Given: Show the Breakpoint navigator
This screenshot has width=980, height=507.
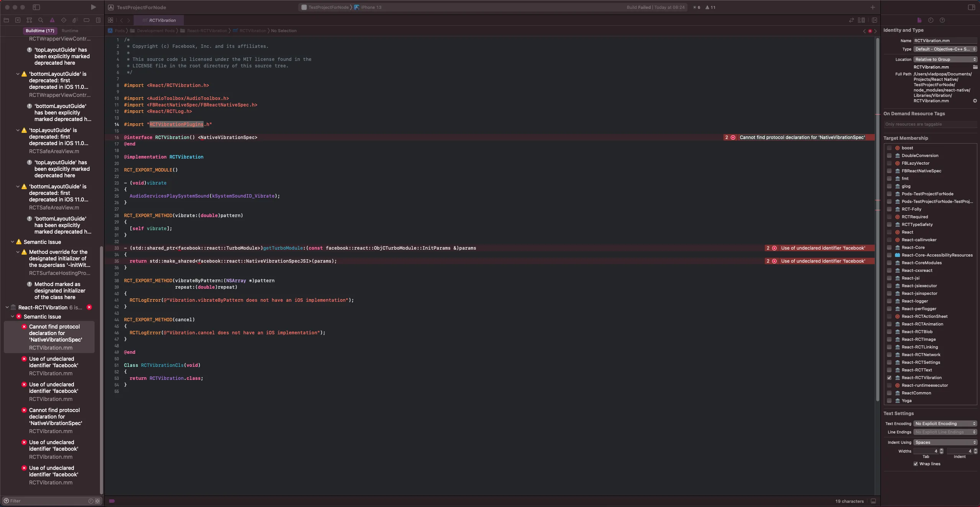Looking at the screenshot, I should (x=87, y=20).
